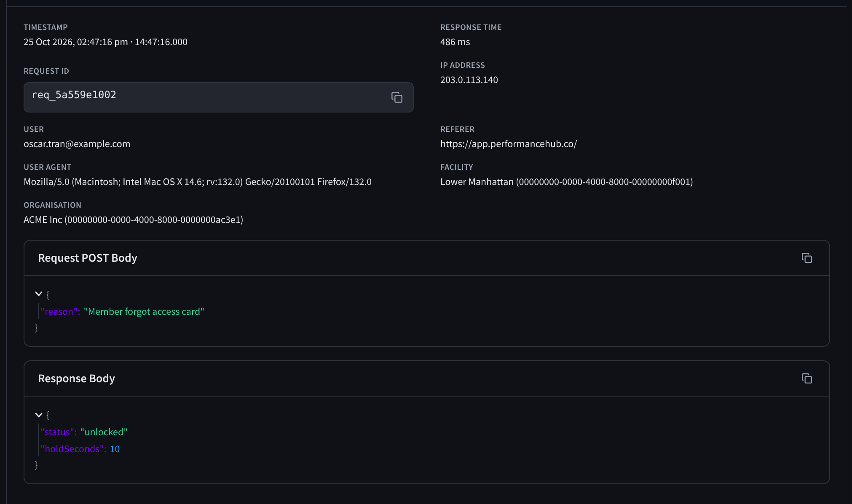Click the Lower Manhattan facility value
This screenshot has height=504, width=852.
(x=566, y=182)
